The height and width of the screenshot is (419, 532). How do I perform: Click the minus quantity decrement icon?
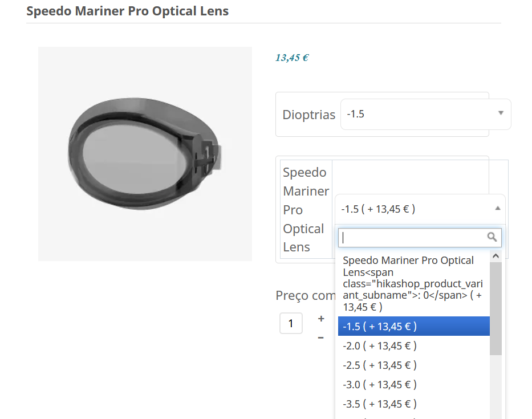tap(320, 337)
